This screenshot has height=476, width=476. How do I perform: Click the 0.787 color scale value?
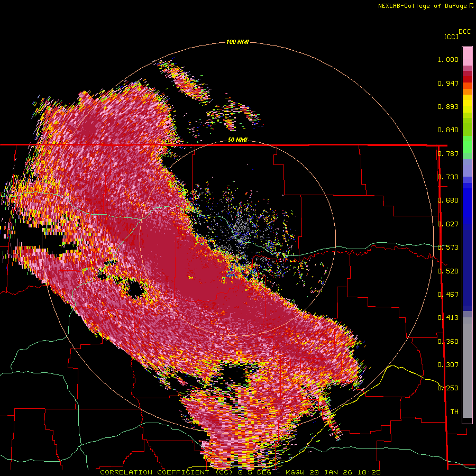pyautogui.click(x=448, y=153)
